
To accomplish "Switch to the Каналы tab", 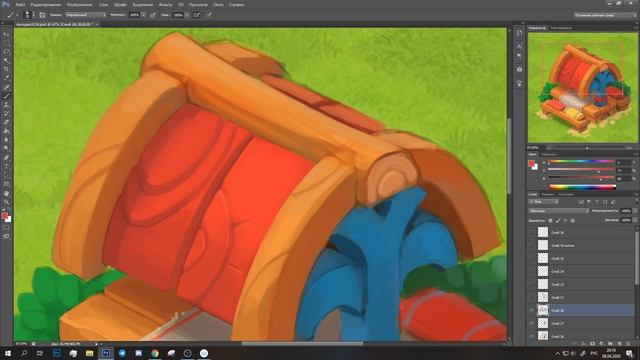I will [x=548, y=194].
